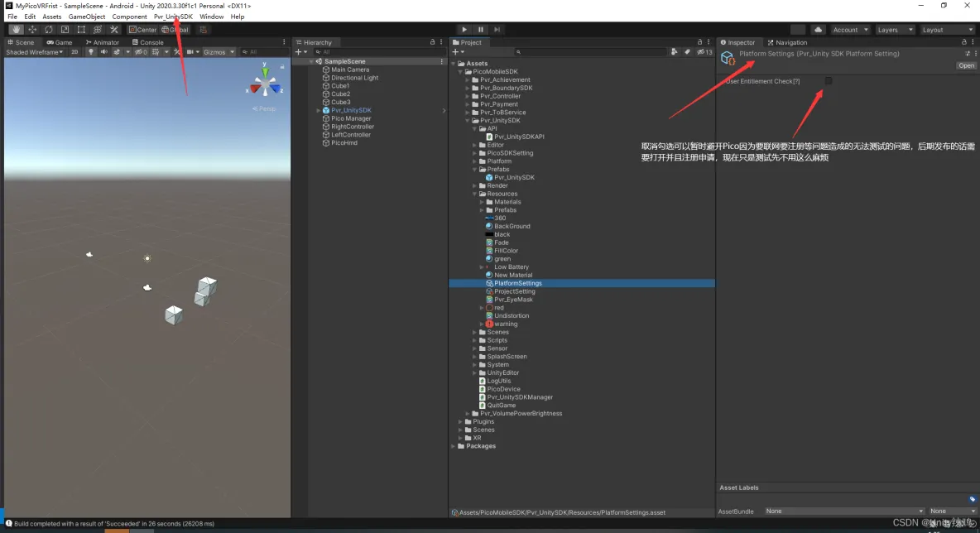Lock the Inspector panel
980x533 pixels.
(x=963, y=42)
